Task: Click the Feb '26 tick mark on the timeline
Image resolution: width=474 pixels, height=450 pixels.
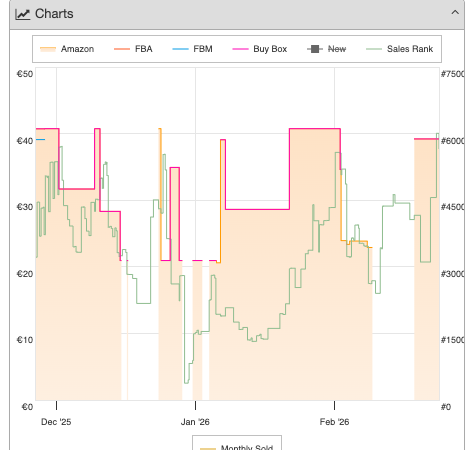Action: tap(334, 405)
